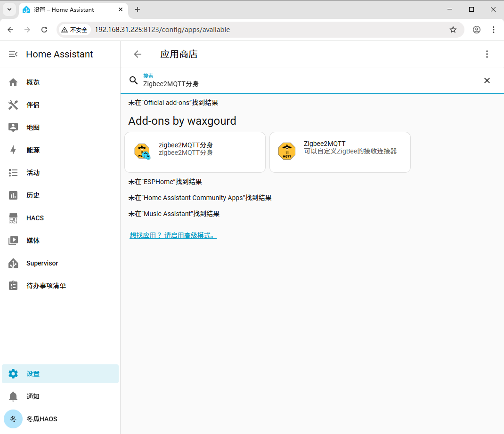Image resolution: width=504 pixels, height=434 pixels.
Task: Open the tab search dropdown arrow
Action: (x=9, y=9)
